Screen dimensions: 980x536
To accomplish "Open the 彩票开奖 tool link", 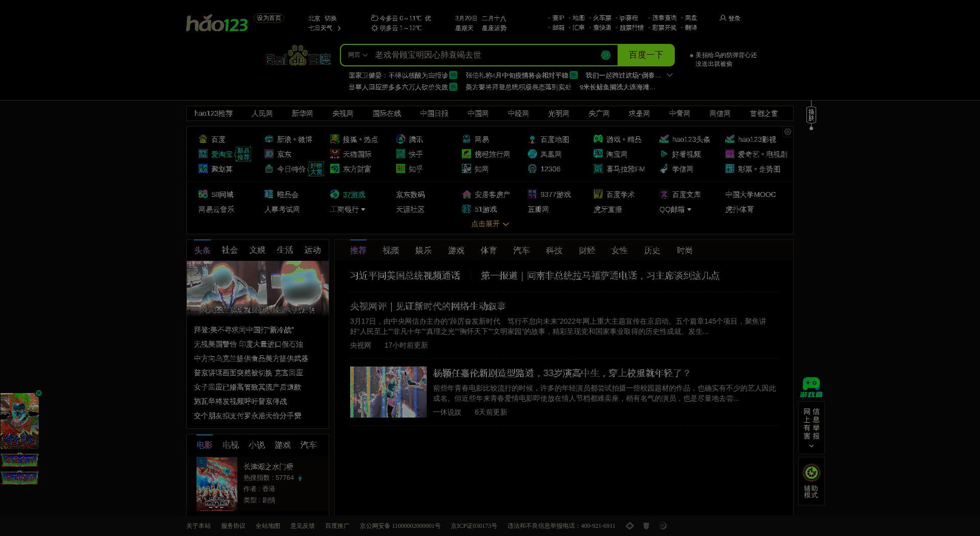I will [x=664, y=28].
